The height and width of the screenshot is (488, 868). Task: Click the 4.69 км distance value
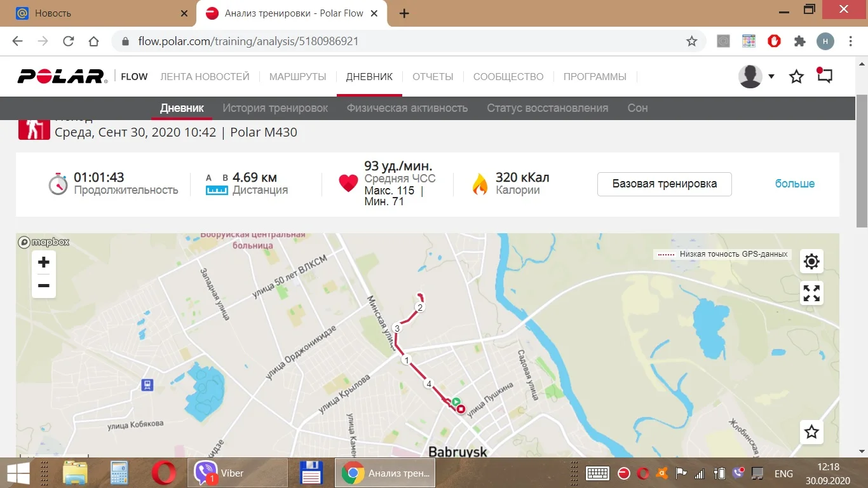(255, 177)
